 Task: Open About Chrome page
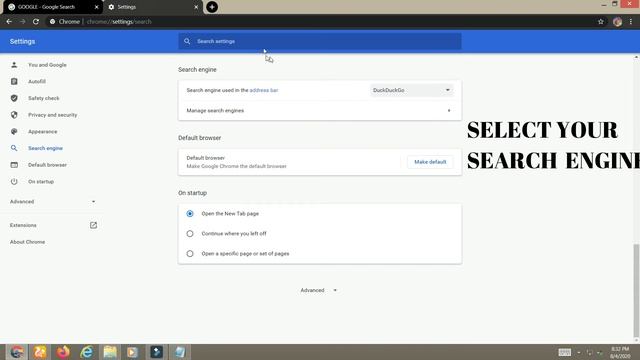[x=27, y=242]
